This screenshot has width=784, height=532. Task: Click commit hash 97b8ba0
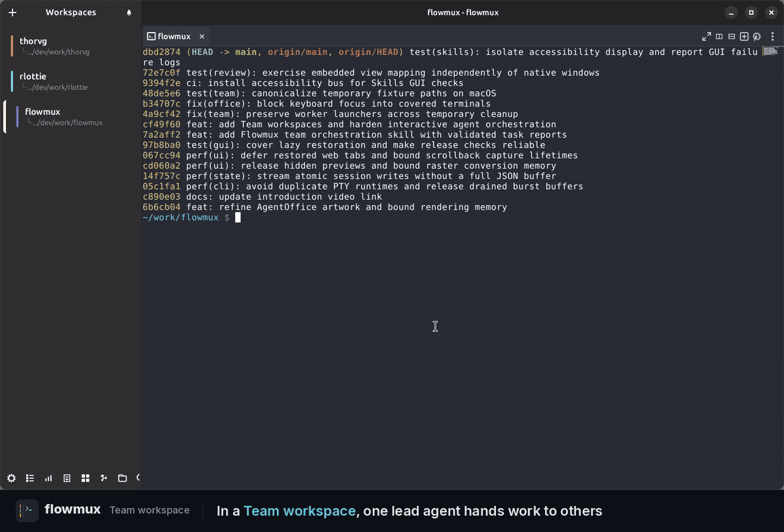(x=161, y=145)
